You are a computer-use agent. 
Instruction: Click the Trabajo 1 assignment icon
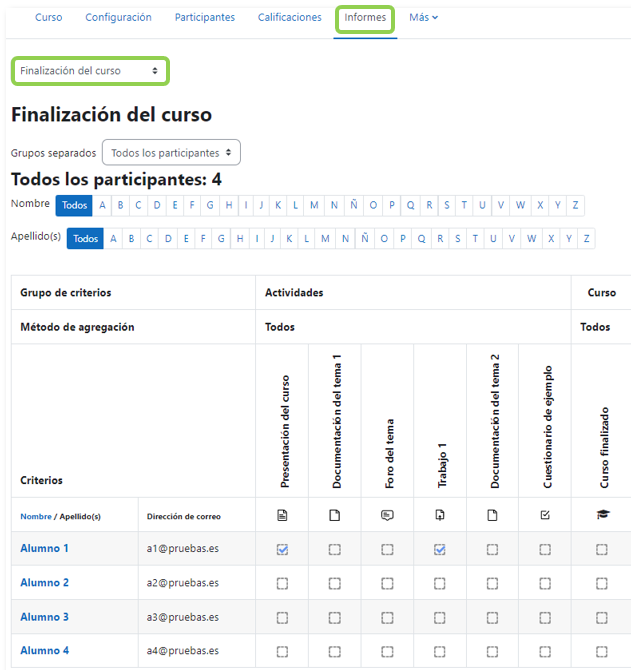tap(440, 515)
